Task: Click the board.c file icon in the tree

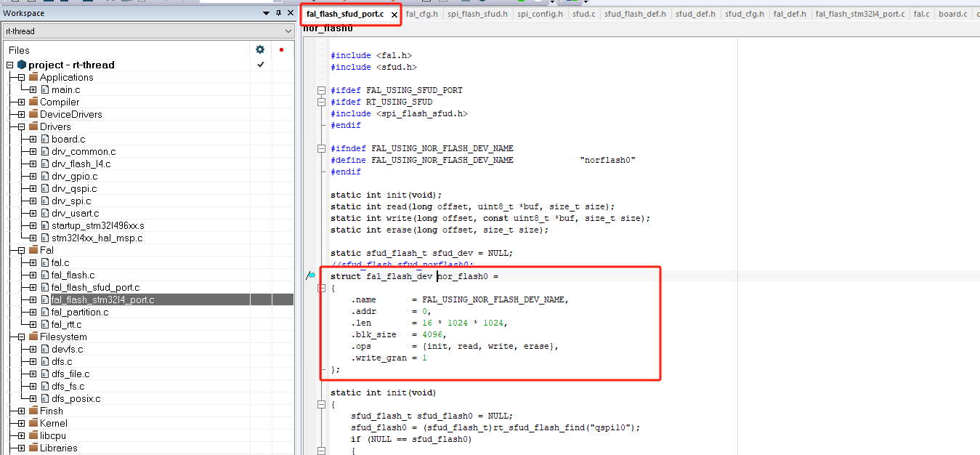Action: pyautogui.click(x=45, y=139)
